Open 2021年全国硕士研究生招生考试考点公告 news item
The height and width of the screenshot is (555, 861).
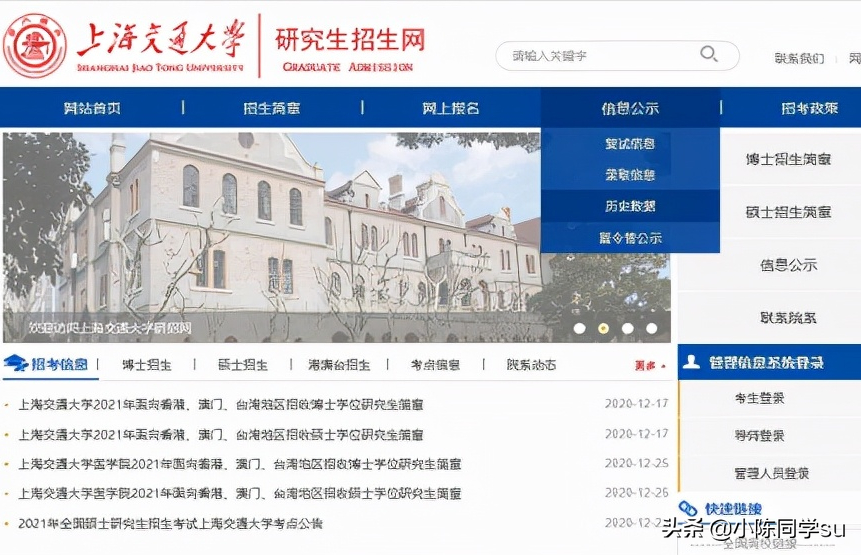click(x=170, y=524)
